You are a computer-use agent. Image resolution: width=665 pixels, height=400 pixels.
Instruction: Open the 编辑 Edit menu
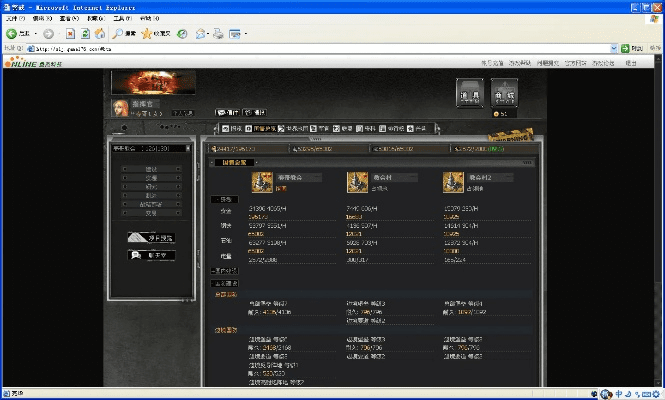point(42,19)
